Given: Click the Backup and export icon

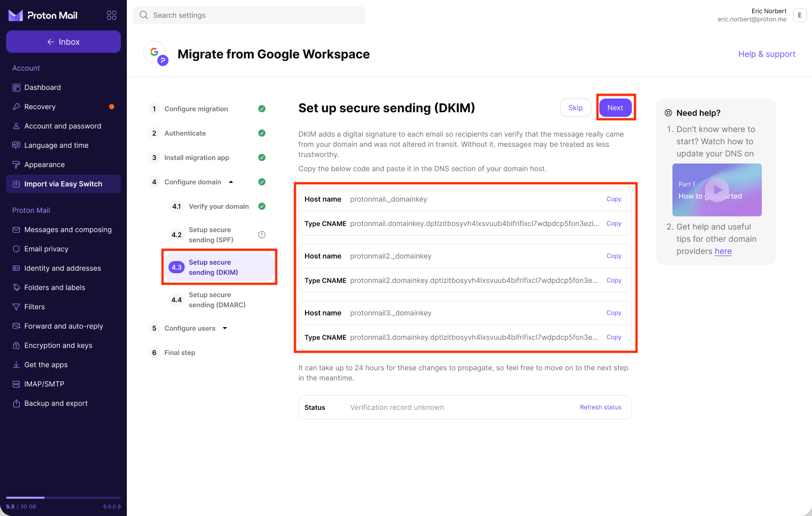Looking at the screenshot, I should point(16,403).
